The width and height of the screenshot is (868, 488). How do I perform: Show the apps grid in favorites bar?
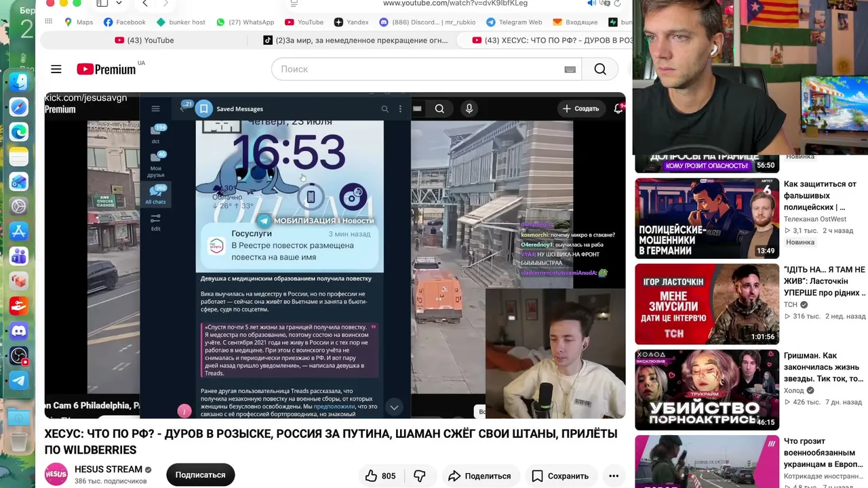coord(48,22)
